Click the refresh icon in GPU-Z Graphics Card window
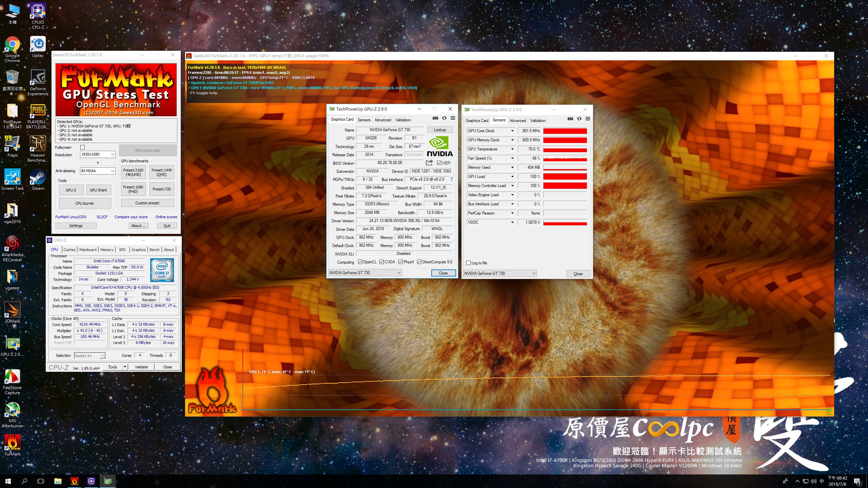 point(444,118)
